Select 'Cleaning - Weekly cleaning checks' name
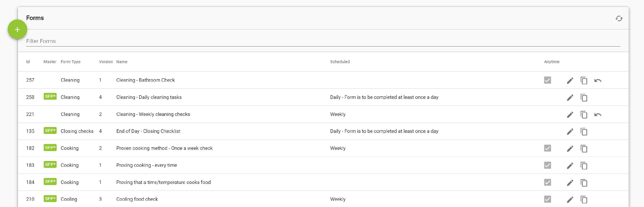The height and width of the screenshot is (207, 644). pos(153,114)
